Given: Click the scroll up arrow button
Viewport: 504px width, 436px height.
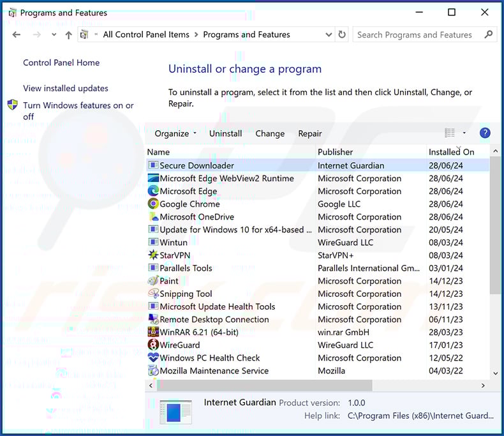Looking at the screenshot, I should pyautogui.click(x=495, y=151).
